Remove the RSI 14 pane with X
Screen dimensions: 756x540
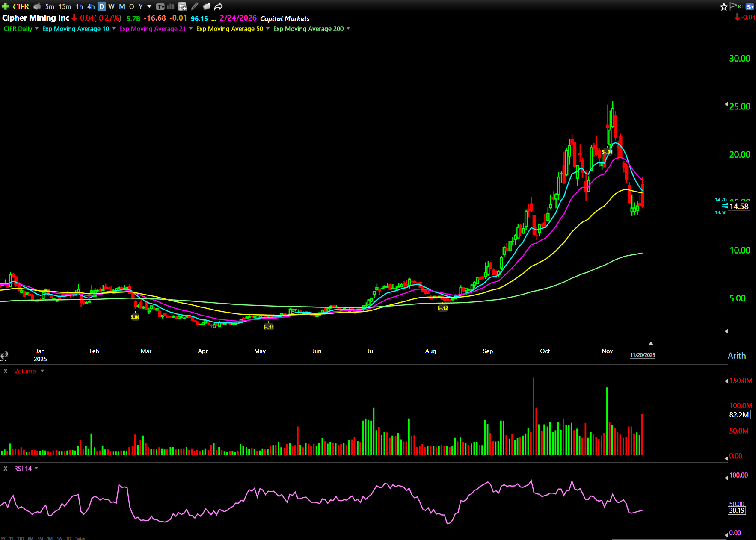tap(6, 469)
